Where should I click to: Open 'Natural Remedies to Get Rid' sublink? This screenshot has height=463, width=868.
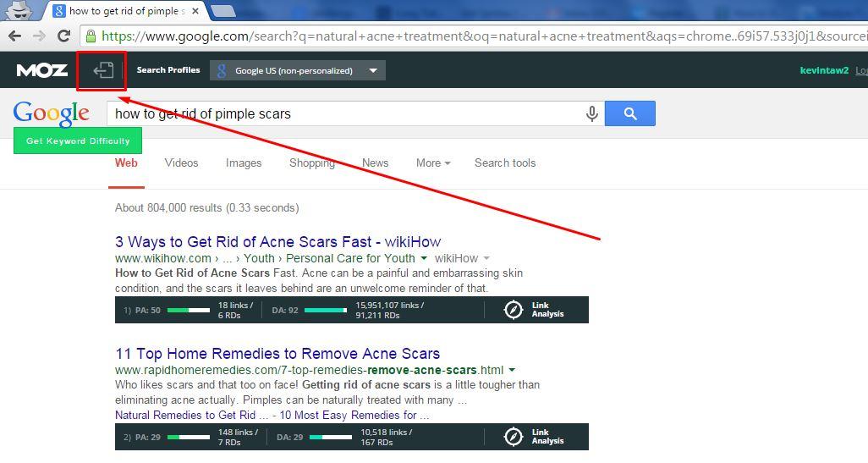click(191, 416)
